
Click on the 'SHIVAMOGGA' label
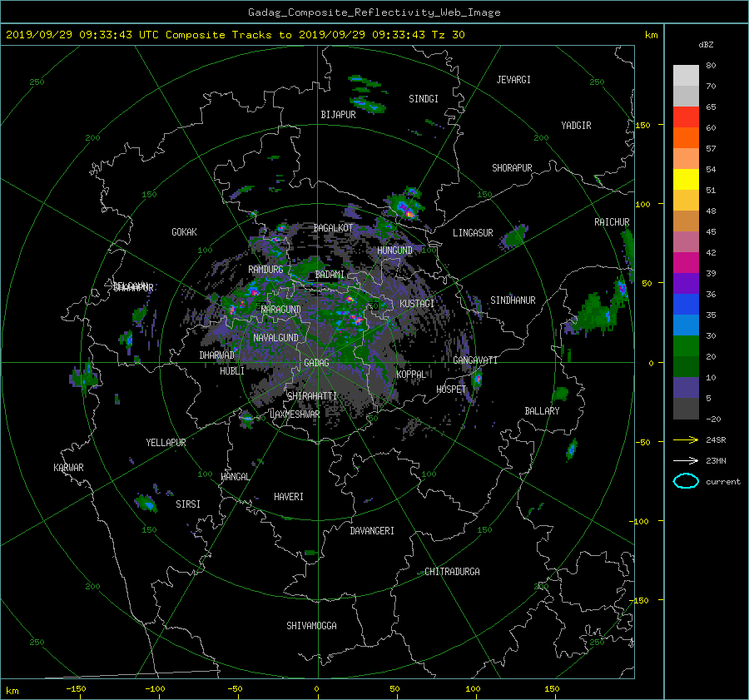[311, 626]
